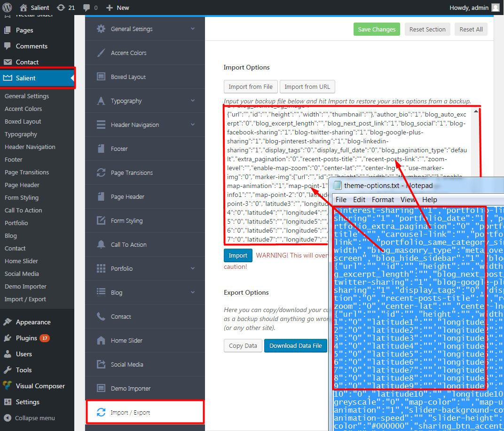
Task: Click the Home Slider house icon
Action: click(101, 340)
